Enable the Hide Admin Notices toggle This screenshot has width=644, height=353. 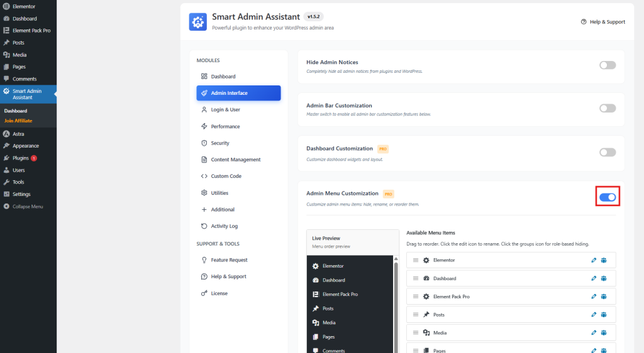point(608,65)
